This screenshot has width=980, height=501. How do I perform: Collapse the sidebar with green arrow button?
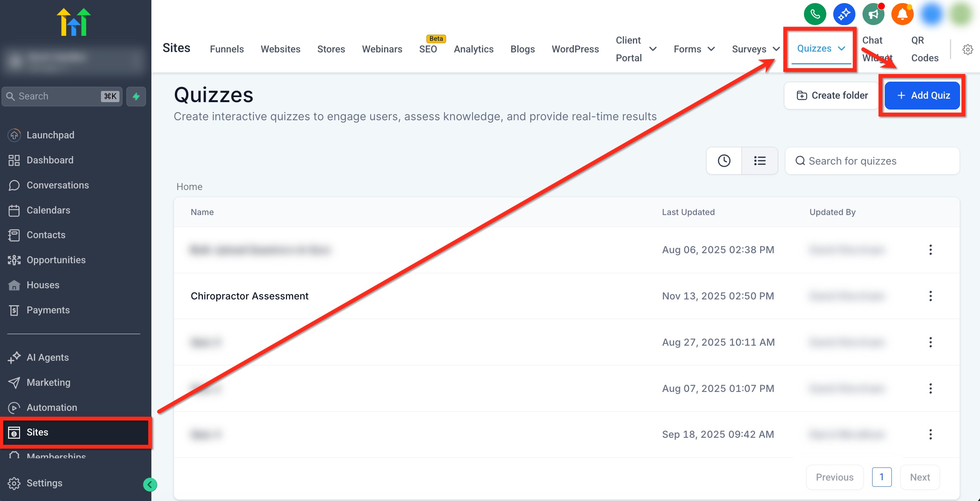(150, 484)
